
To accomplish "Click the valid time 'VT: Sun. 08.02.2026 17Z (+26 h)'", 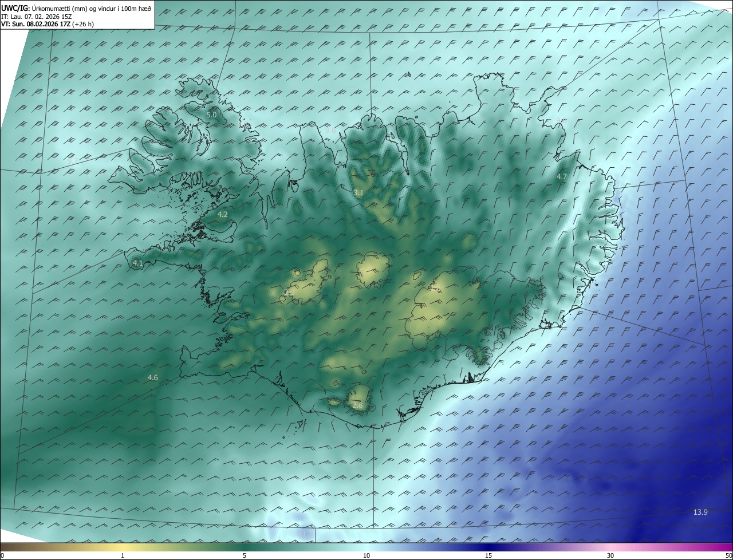I will [48, 24].
